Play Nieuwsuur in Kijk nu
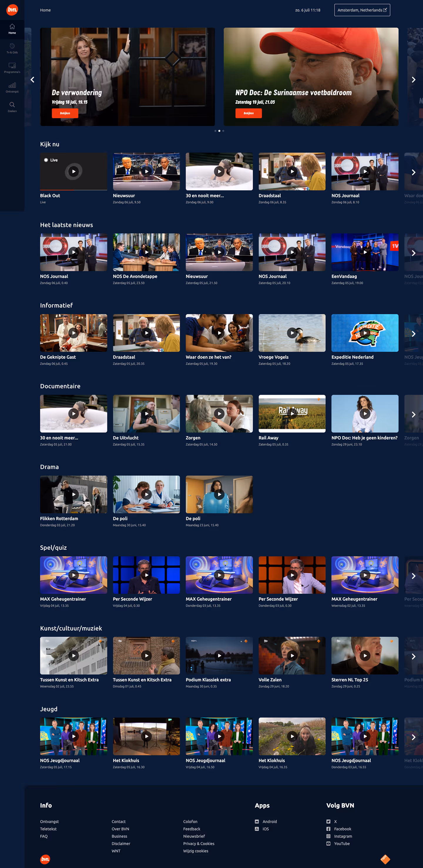Image resolution: width=423 pixels, height=868 pixels. click(x=146, y=171)
